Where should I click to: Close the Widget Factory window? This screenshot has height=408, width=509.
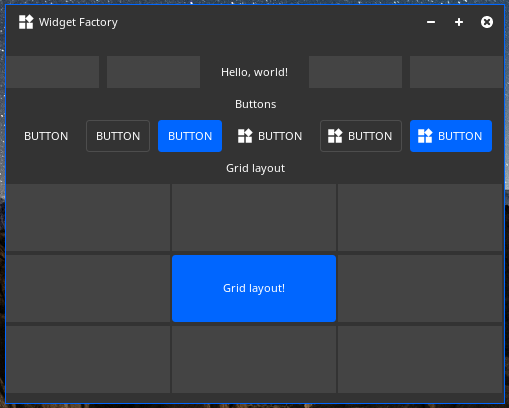487,22
